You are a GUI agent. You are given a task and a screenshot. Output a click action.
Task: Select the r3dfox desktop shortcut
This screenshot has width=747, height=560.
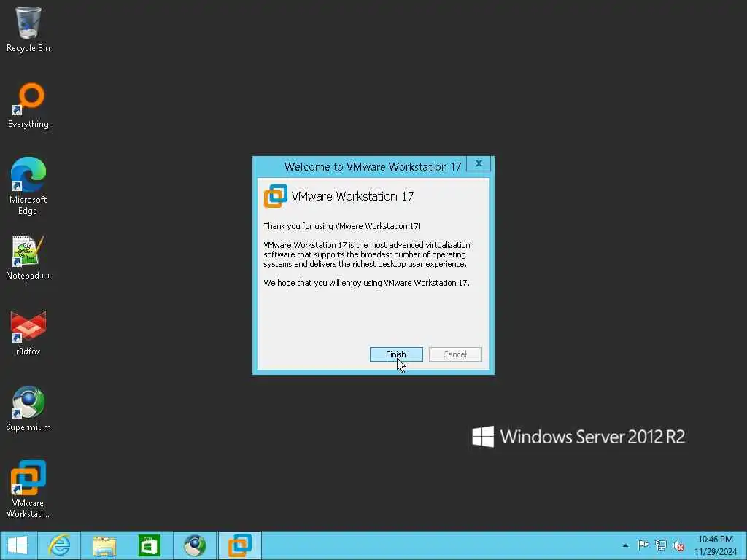[x=28, y=332]
